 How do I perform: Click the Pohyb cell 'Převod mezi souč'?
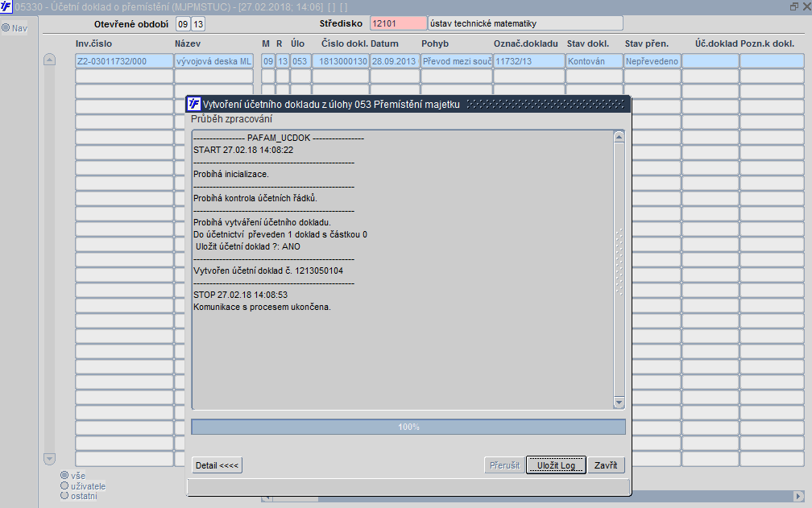[456, 61]
